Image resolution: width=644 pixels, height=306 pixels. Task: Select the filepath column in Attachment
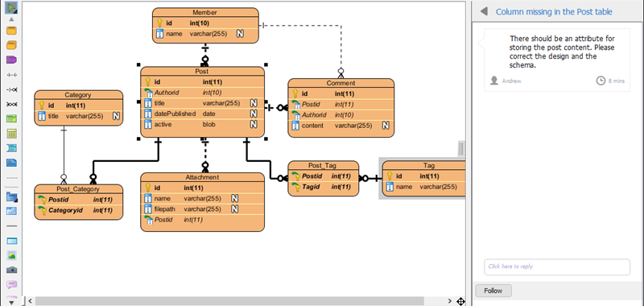click(x=203, y=209)
